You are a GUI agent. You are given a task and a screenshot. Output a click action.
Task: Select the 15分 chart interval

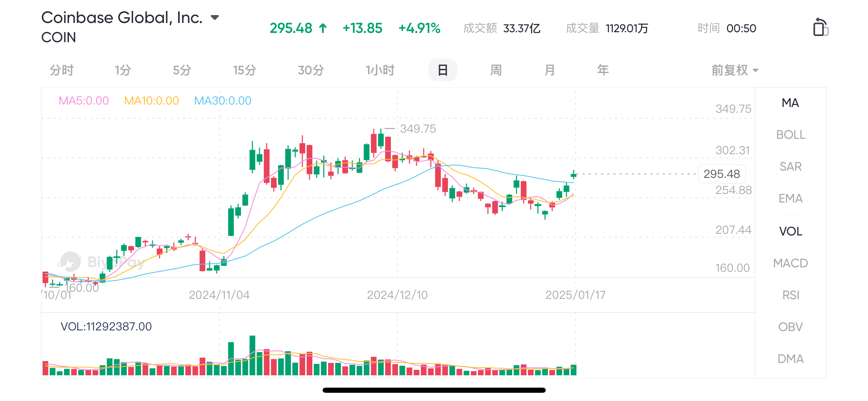(x=244, y=70)
